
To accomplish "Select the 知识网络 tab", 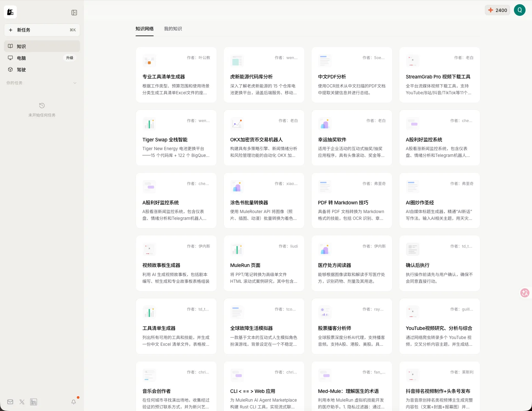I will 144,29.
